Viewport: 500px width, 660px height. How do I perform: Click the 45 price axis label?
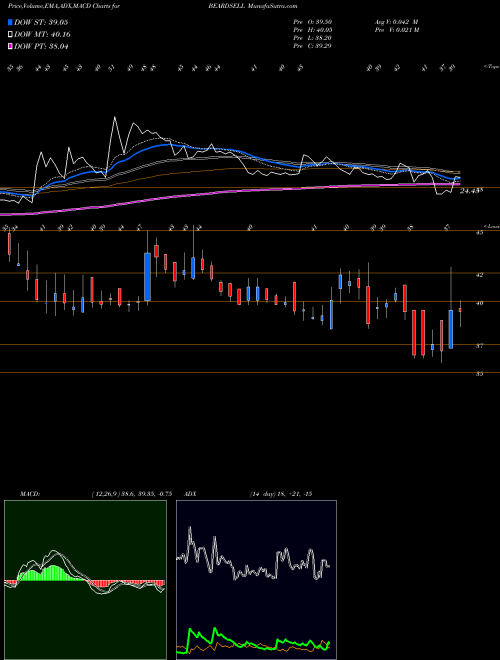(479, 232)
